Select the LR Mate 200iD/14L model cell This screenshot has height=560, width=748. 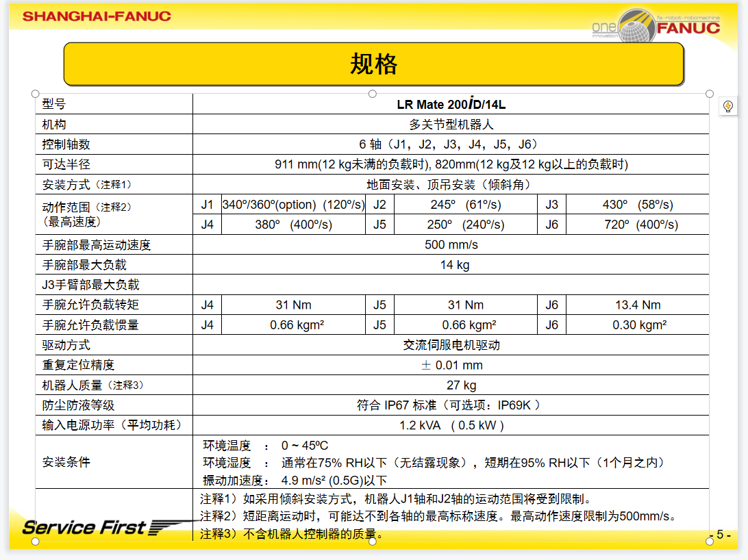point(451,104)
